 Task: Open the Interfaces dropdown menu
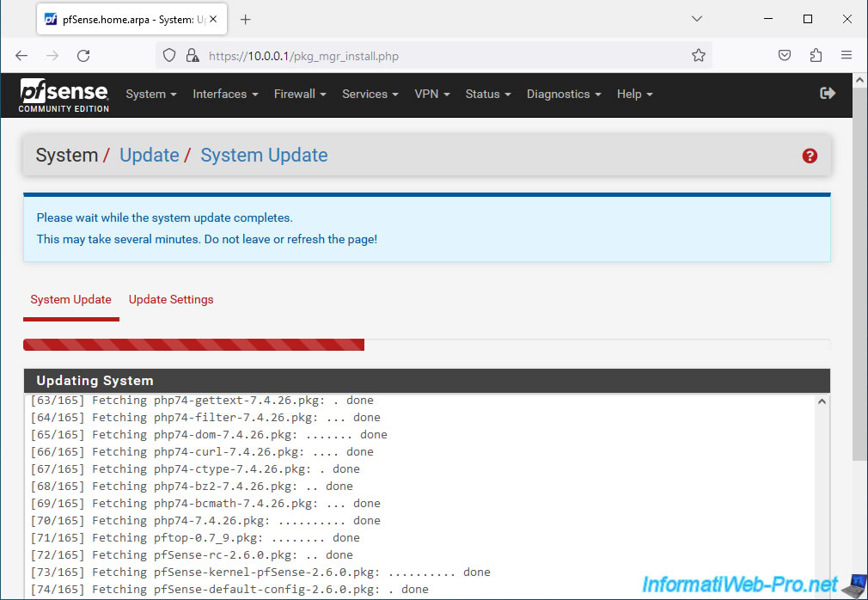[225, 94]
